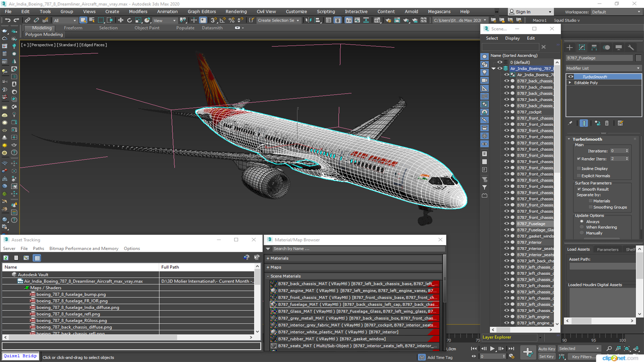Select B787_fuselage_MAT in Scene Materials

click(355, 304)
